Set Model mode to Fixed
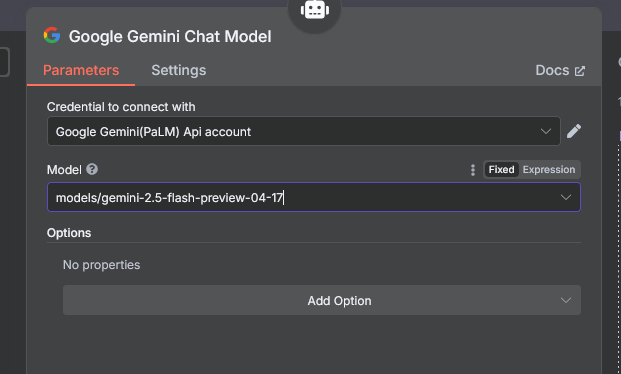This screenshot has height=374, width=621. click(x=501, y=170)
